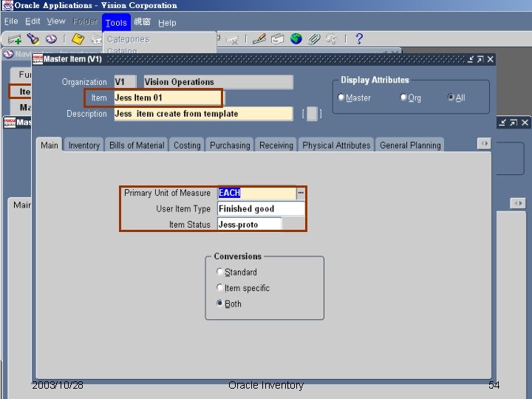532x399 pixels.
Task: Click the Show Navigator toolbar icon
Action: 51,39
